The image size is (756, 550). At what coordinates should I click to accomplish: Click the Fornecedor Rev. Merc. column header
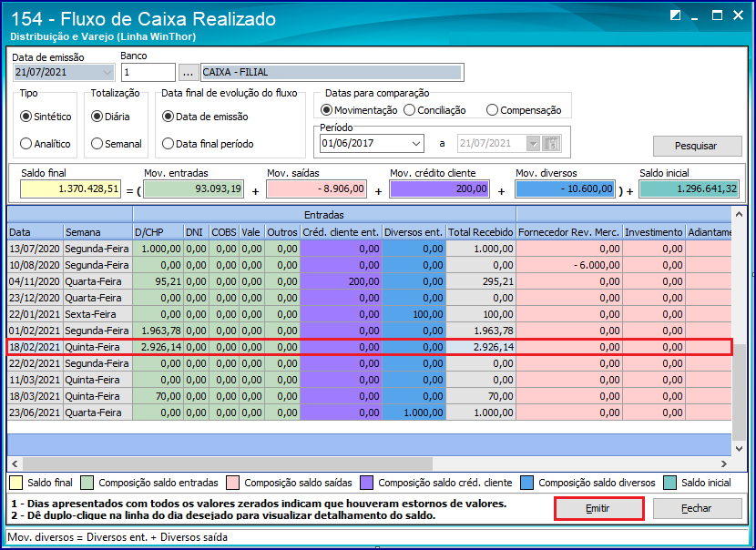569,232
